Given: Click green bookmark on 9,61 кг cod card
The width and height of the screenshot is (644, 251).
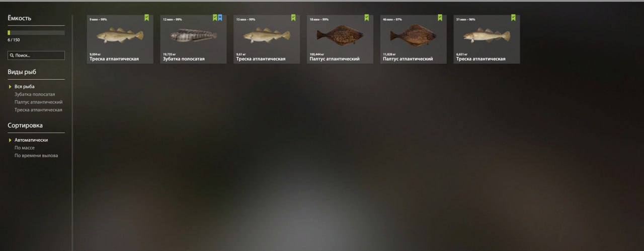Looking at the screenshot, I should click(x=293, y=18).
